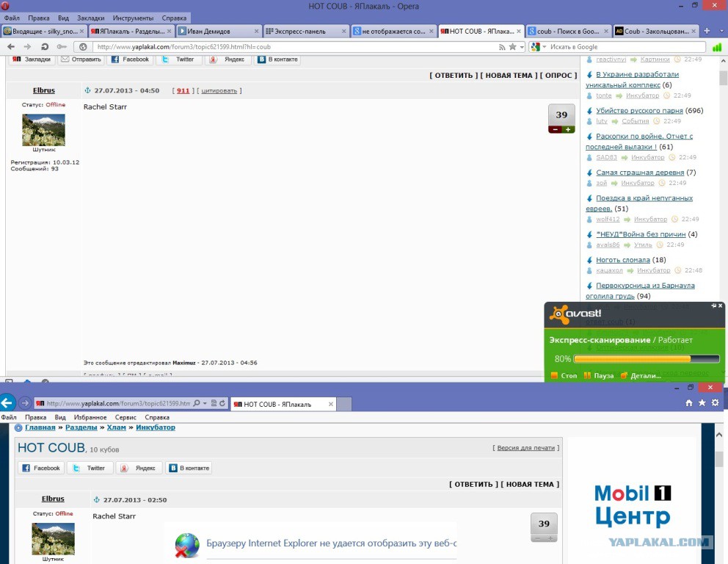Image resolution: width=728 pixels, height=564 pixels.
Task: Open the Инструменты menu in Opera
Action: [x=133, y=18]
